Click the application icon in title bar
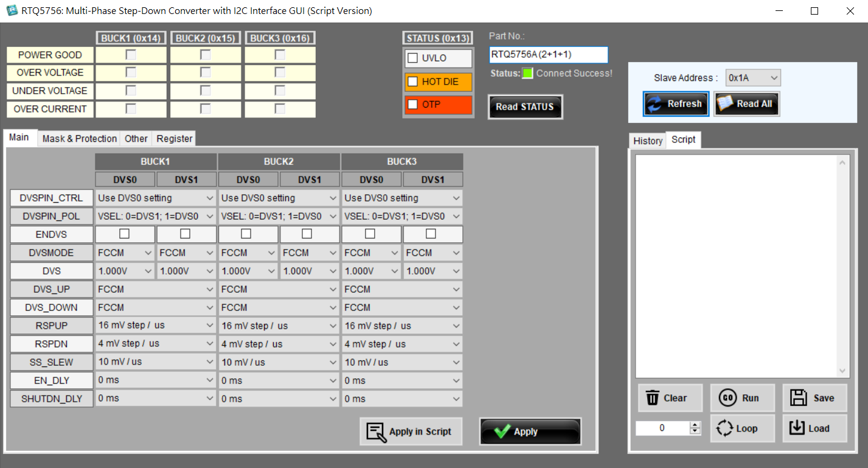The height and width of the screenshot is (468, 868). [x=12, y=10]
